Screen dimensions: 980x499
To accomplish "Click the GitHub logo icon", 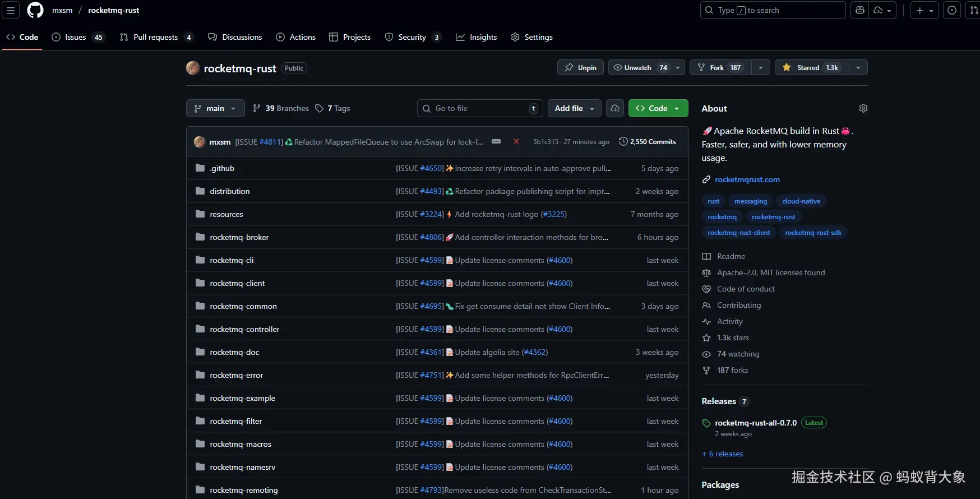I will [x=35, y=10].
